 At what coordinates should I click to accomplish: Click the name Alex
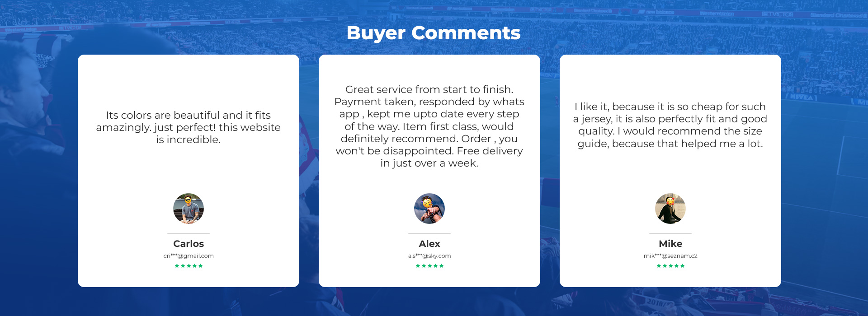429,244
